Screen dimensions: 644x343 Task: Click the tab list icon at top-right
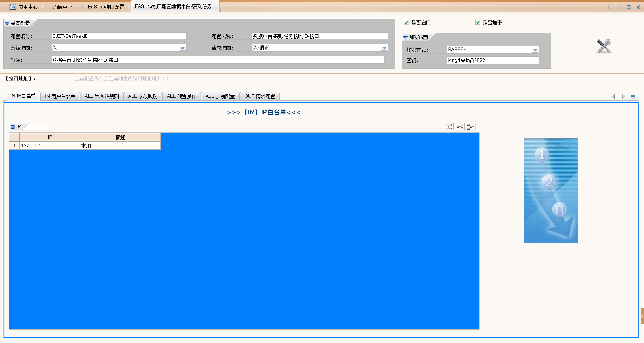628,7
